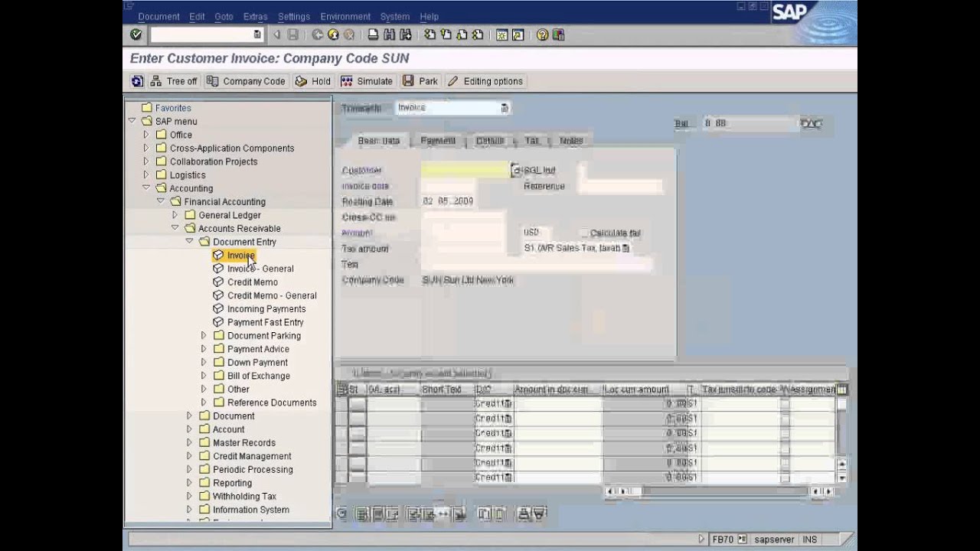Expand the Document Parking folder
Viewport: 980px width, 551px height.
tap(204, 335)
